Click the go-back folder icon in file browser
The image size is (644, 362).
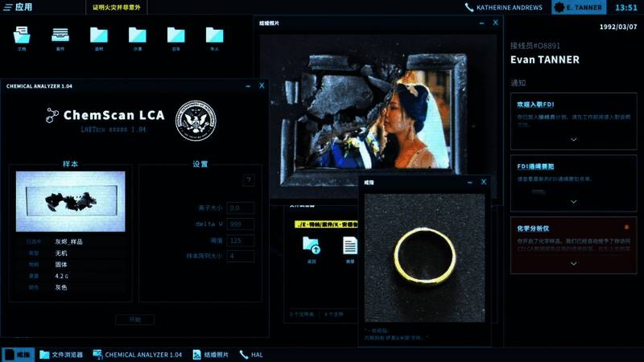pos(311,247)
